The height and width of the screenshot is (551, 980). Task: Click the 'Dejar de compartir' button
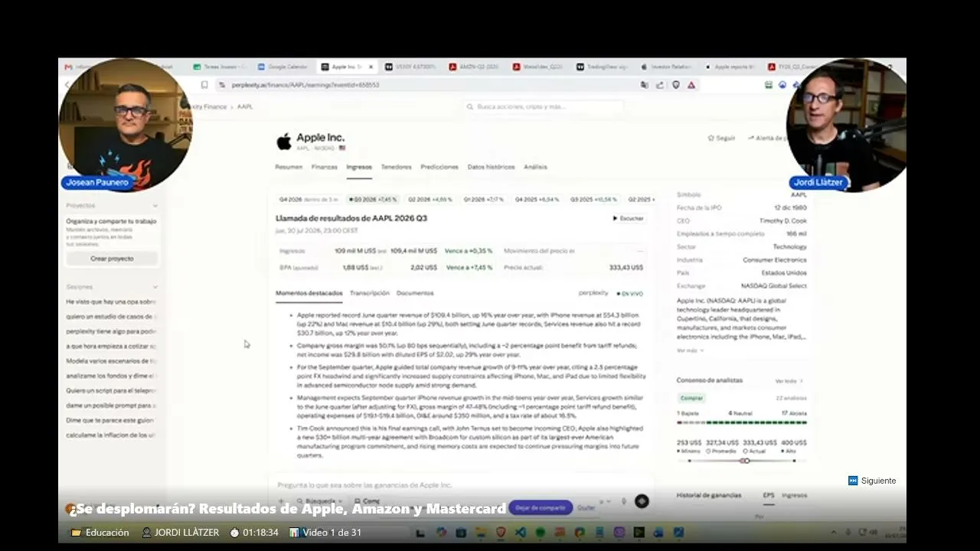(541, 507)
